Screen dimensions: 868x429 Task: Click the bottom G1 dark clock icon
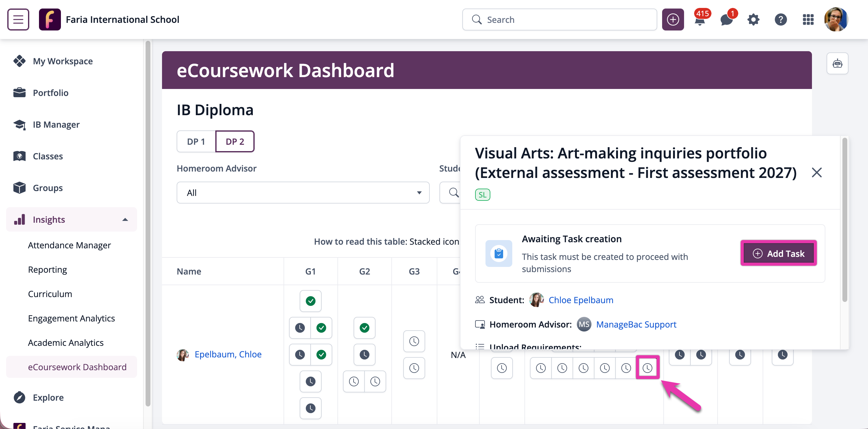310,408
